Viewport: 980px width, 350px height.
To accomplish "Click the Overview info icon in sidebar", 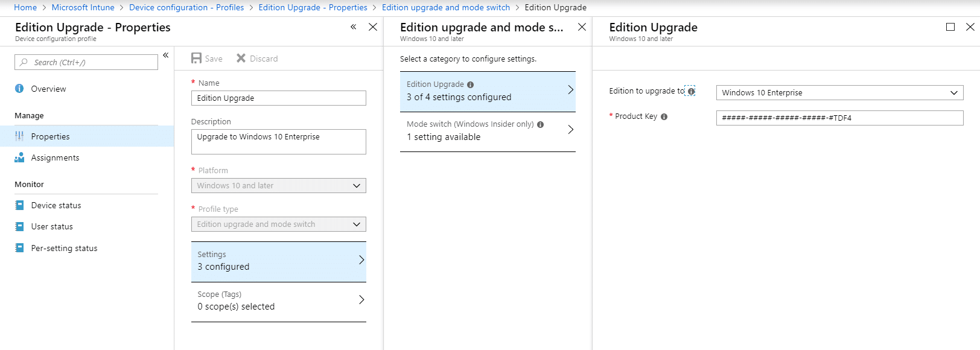I will 19,89.
